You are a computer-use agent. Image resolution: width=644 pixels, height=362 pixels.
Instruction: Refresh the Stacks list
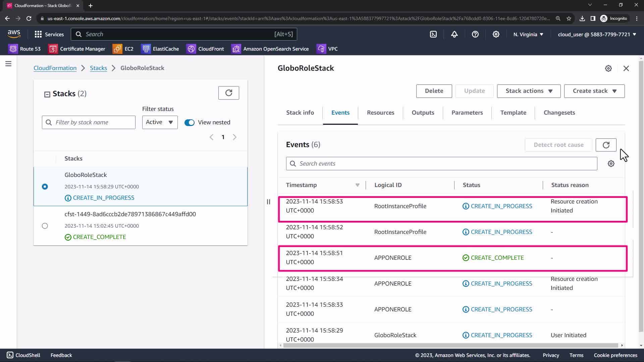point(228,93)
